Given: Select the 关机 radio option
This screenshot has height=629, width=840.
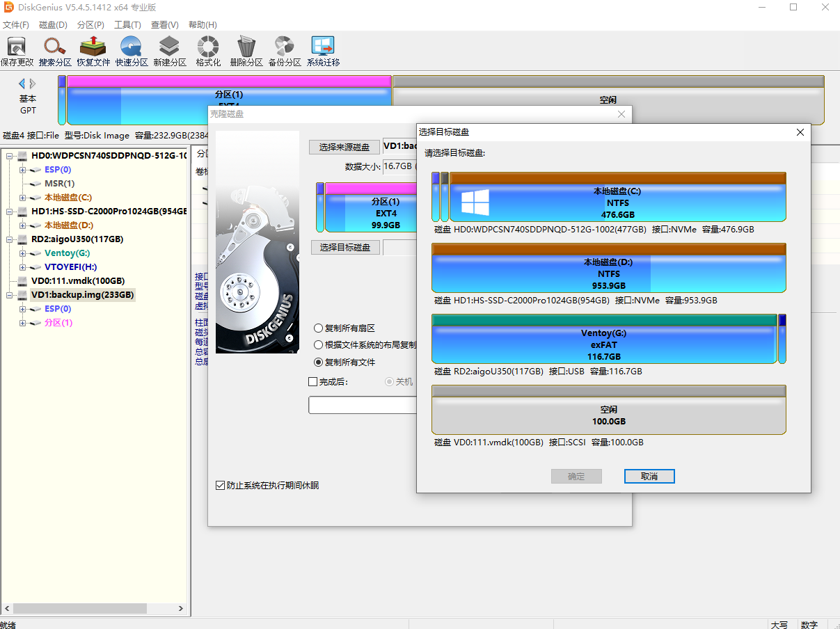Looking at the screenshot, I should 389,381.
